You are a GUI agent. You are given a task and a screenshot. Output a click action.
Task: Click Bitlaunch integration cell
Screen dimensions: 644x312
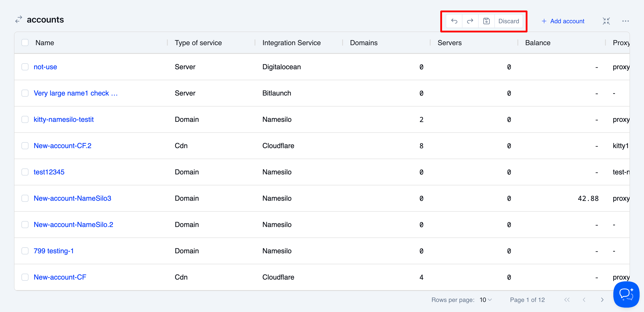(276, 93)
